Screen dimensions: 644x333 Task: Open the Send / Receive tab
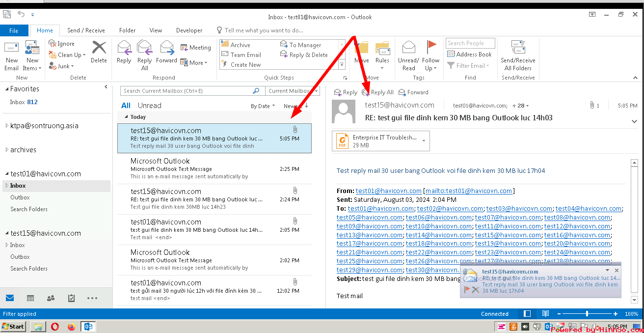pos(86,30)
